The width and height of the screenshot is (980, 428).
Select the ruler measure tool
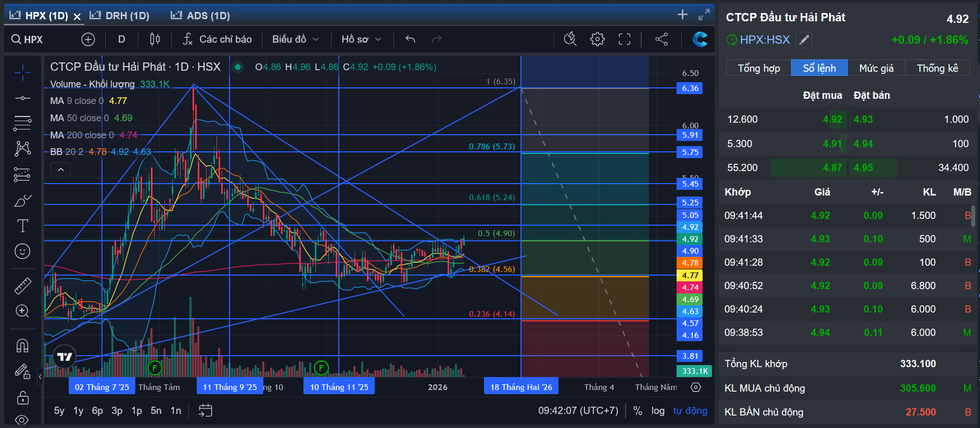pos(22,286)
